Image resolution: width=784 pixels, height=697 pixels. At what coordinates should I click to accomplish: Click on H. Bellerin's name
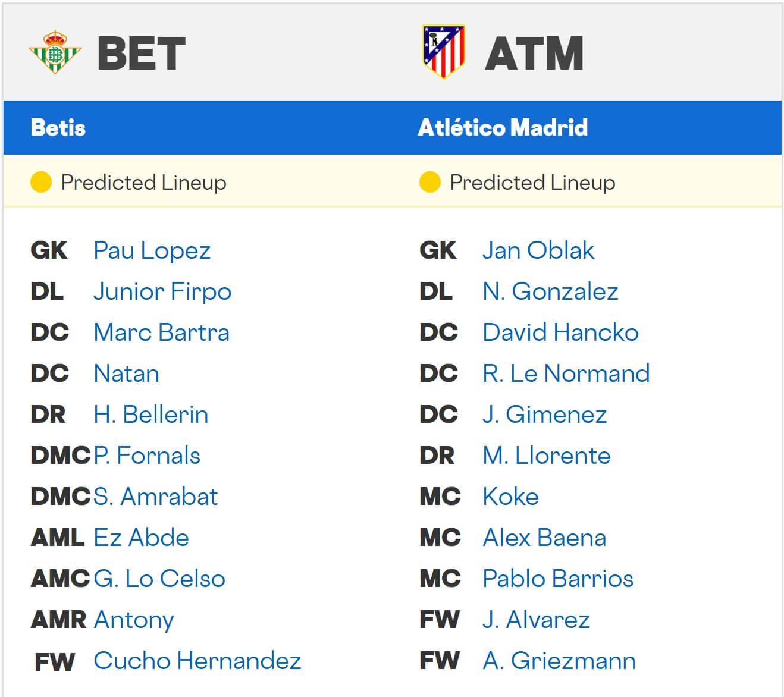click(150, 415)
